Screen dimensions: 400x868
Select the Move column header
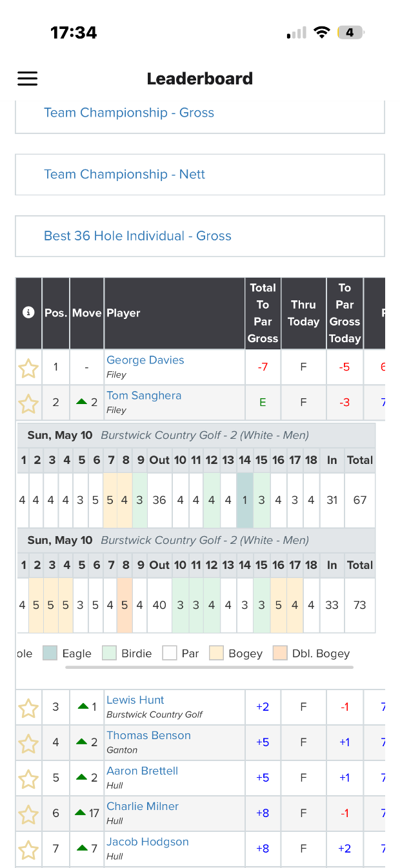click(x=86, y=313)
